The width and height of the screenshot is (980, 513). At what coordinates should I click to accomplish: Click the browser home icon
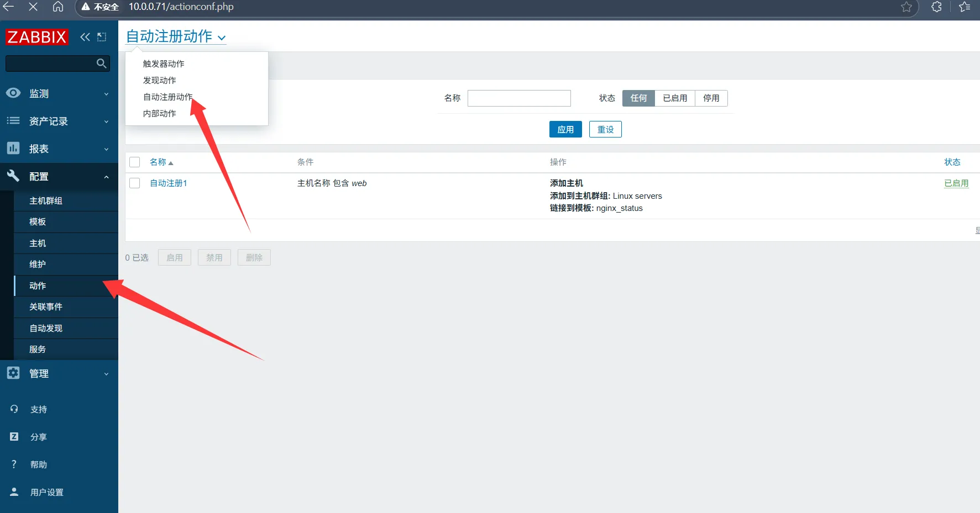pyautogui.click(x=58, y=7)
